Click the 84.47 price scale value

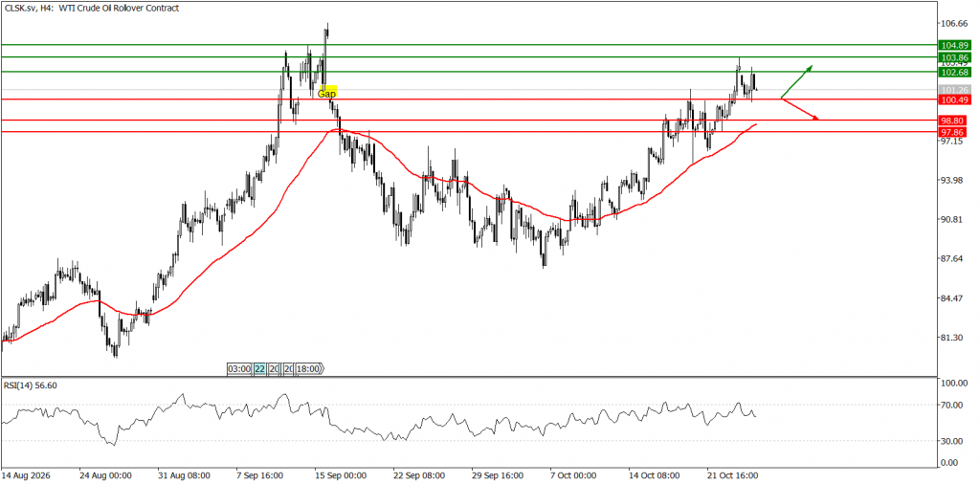[x=954, y=298]
